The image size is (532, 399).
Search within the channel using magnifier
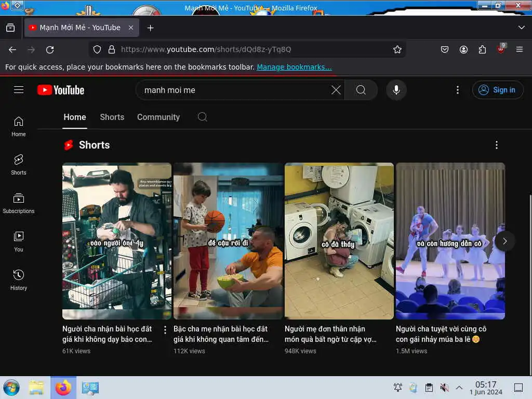point(202,117)
